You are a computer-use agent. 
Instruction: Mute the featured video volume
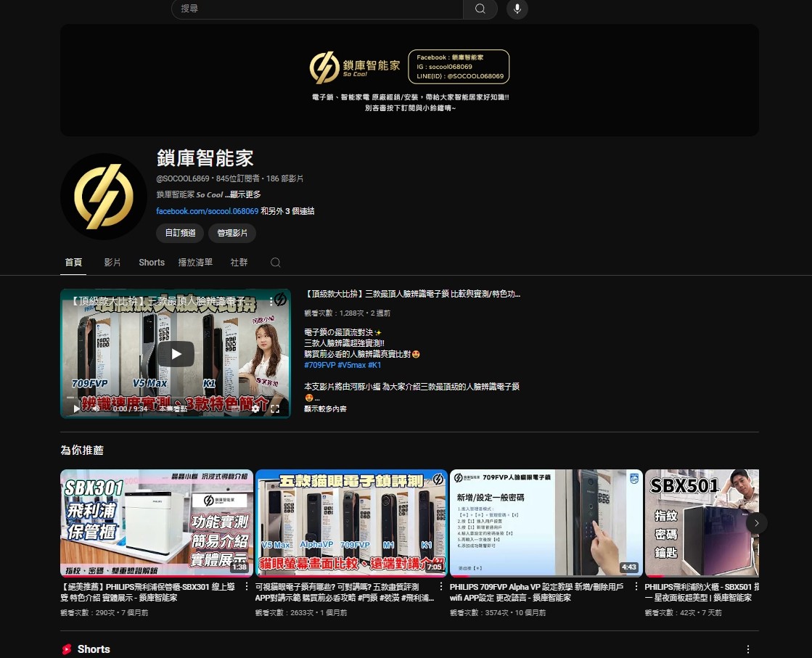(x=96, y=408)
